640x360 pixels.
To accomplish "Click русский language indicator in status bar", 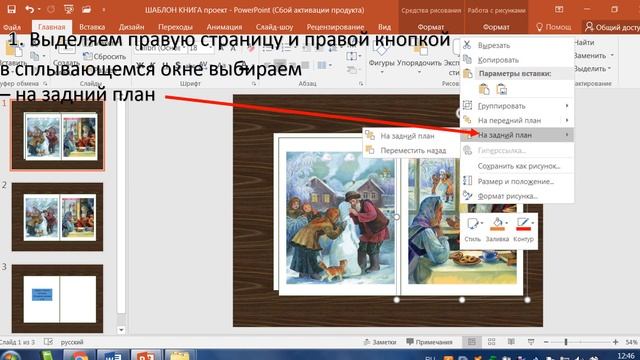I will coord(72,342).
